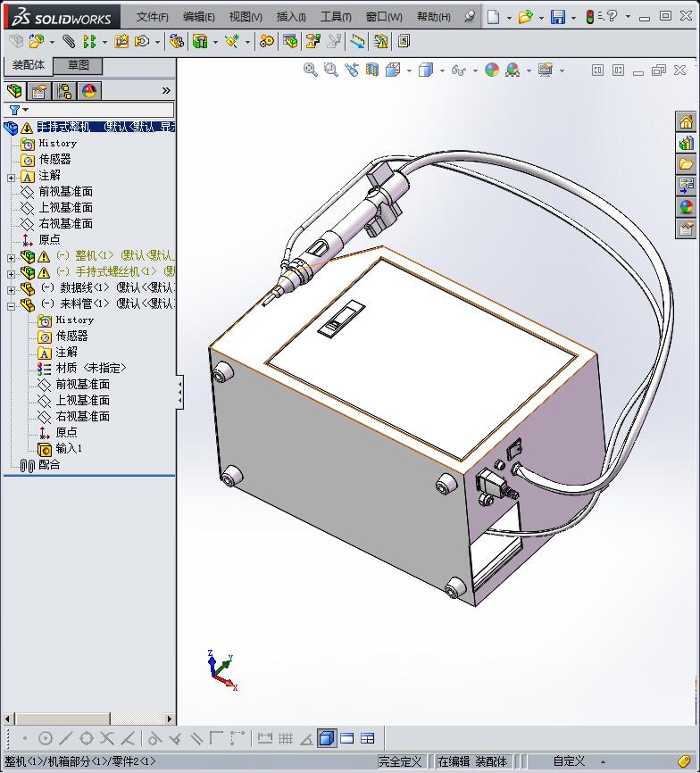Viewport: 700px width, 773px height.
Task: Click the Insert Components toolbar icon
Action: point(36,41)
